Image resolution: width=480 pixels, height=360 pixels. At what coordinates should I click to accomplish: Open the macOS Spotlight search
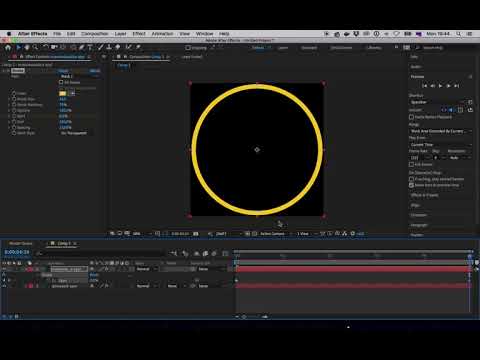[459, 34]
